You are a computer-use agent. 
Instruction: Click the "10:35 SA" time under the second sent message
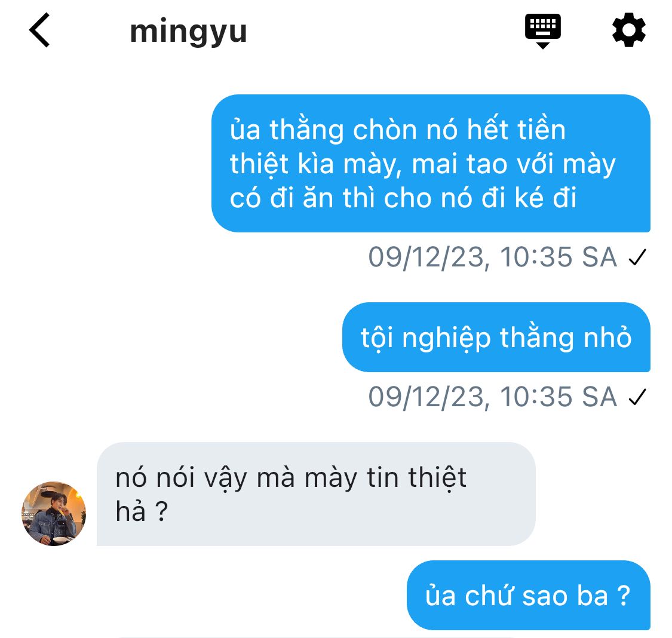point(559,397)
